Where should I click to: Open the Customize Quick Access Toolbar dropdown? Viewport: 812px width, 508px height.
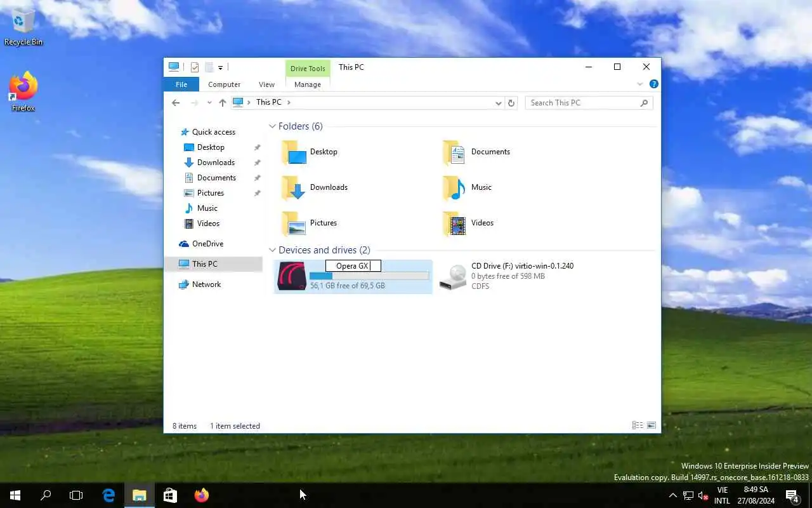[220, 67]
